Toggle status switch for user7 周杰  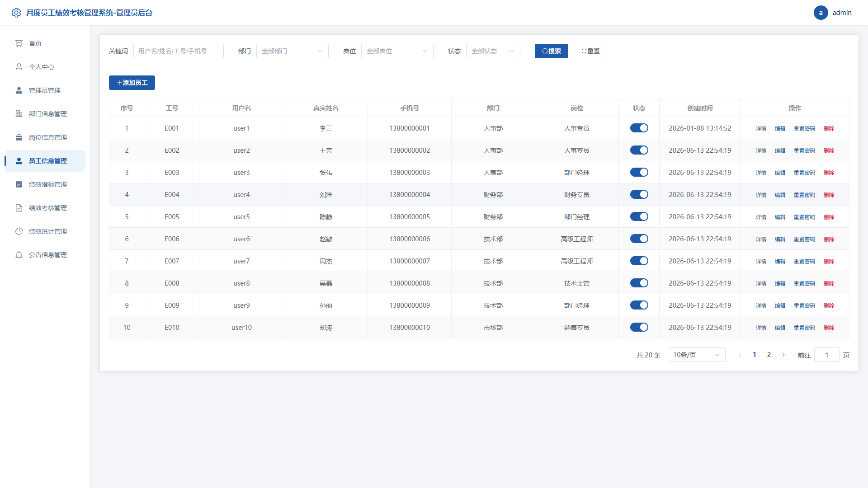pos(639,261)
